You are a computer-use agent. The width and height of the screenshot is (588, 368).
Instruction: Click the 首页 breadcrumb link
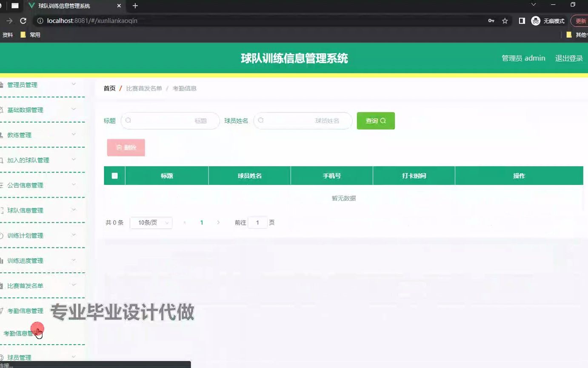tap(109, 89)
